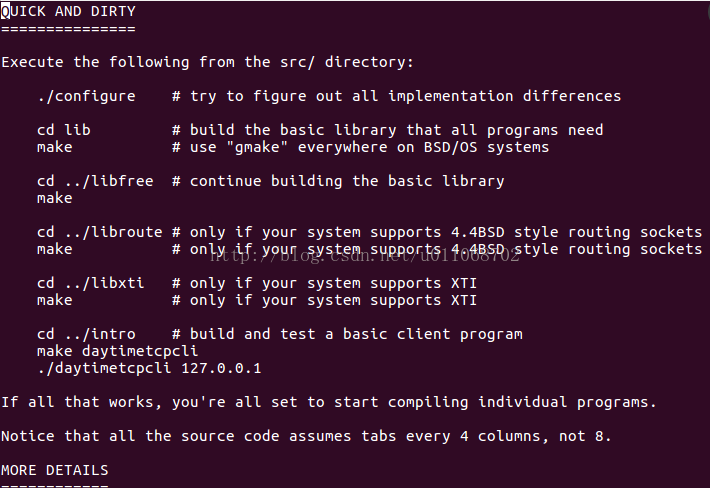Viewport: 710px width, 488px height.
Task: Click the 'cd ../libroute' command
Action: point(100,232)
